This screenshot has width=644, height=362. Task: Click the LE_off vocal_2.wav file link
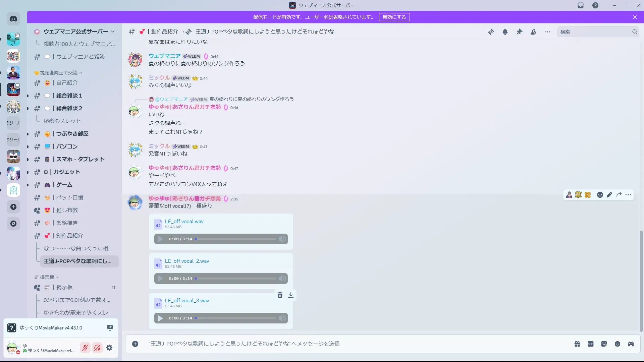tap(187, 261)
